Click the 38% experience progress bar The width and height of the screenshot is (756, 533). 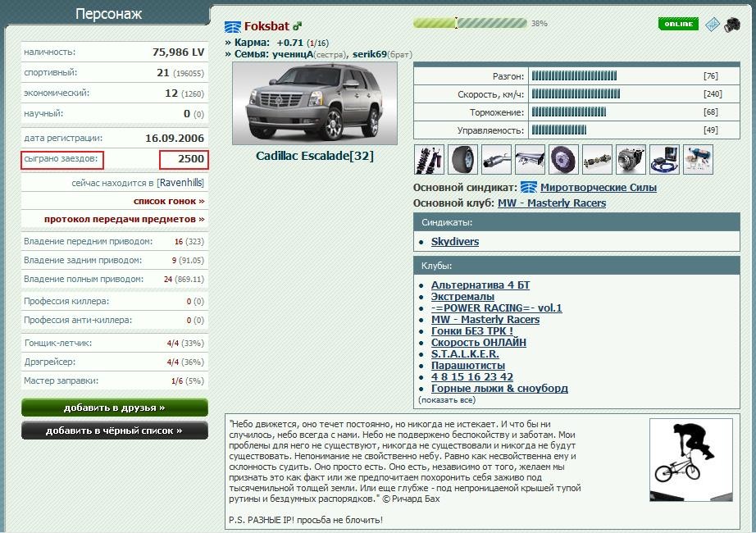click(470, 23)
